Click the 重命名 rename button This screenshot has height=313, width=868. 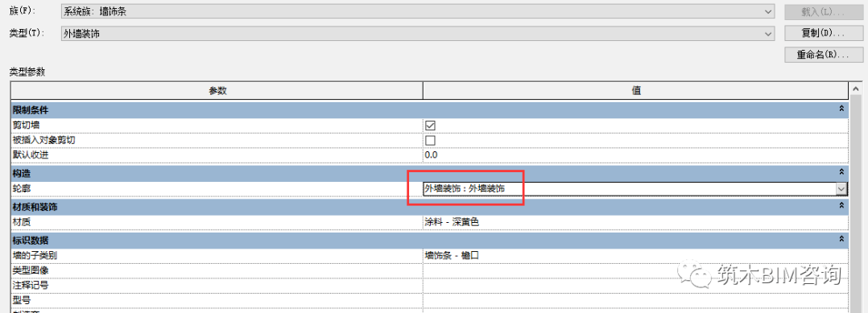coord(823,55)
